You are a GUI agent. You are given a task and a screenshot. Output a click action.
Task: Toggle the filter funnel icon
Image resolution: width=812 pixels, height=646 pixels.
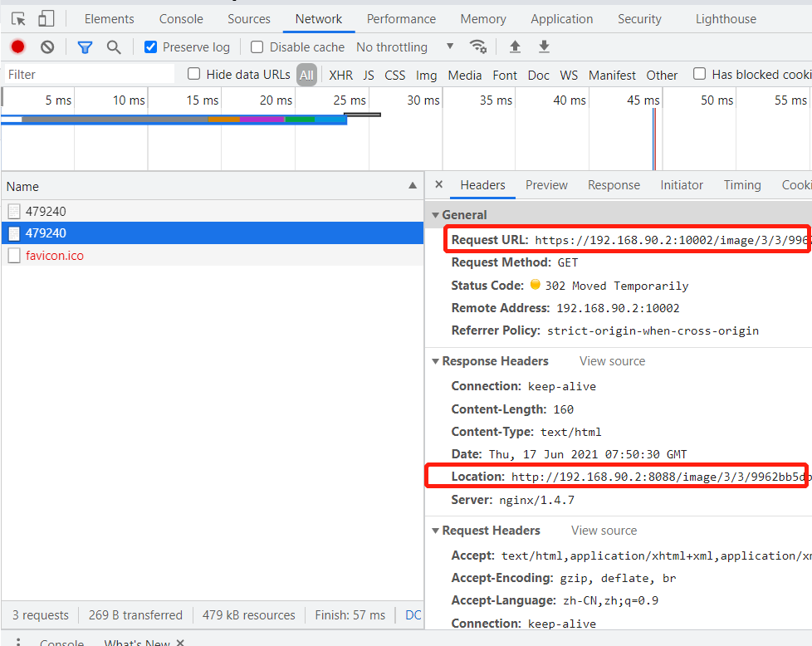coord(85,47)
